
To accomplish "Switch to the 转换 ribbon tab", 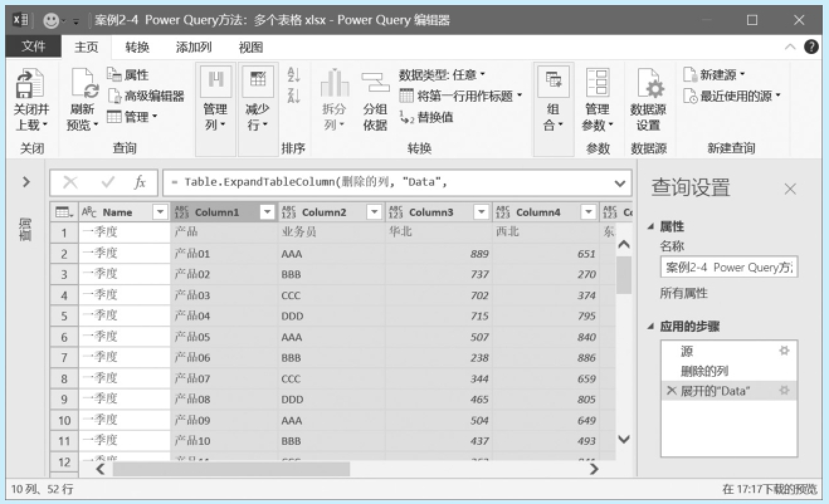I will [x=137, y=47].
